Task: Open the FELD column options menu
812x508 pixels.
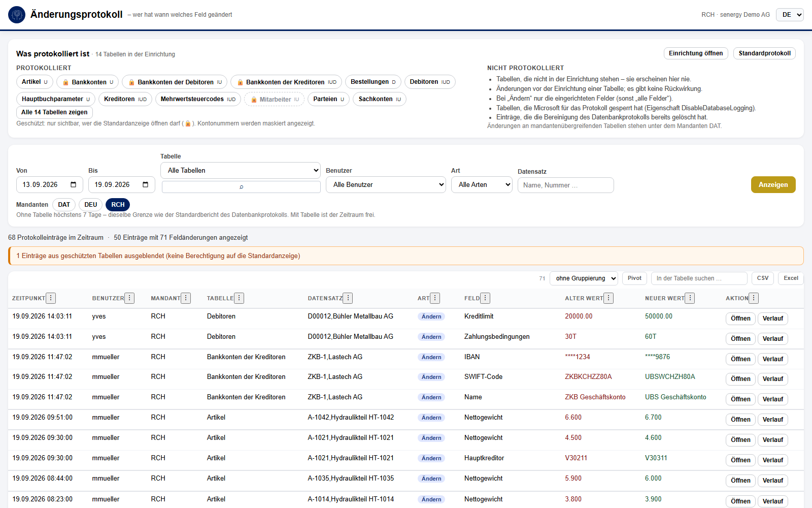Action: pos(485,298)
